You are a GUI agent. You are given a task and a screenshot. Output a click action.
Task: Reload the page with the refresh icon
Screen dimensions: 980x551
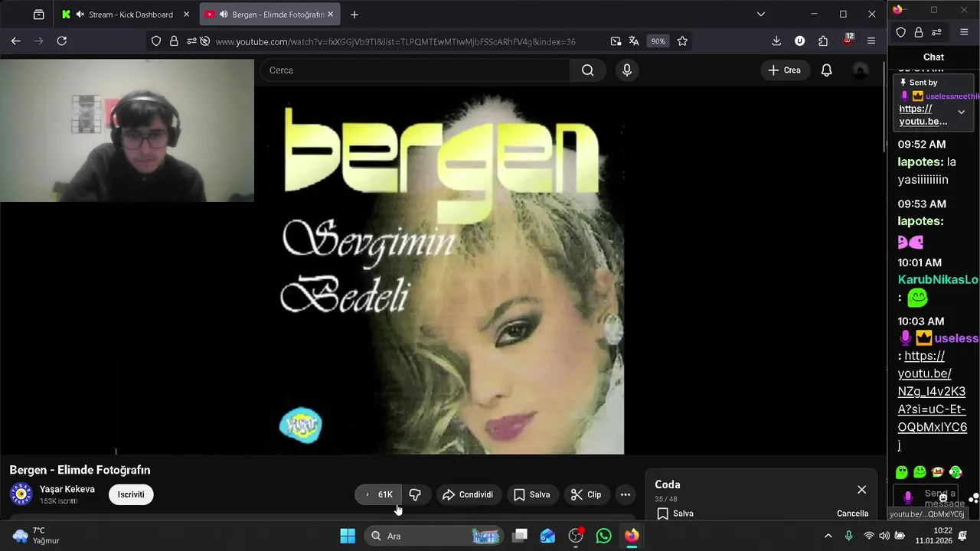(62, 41)
